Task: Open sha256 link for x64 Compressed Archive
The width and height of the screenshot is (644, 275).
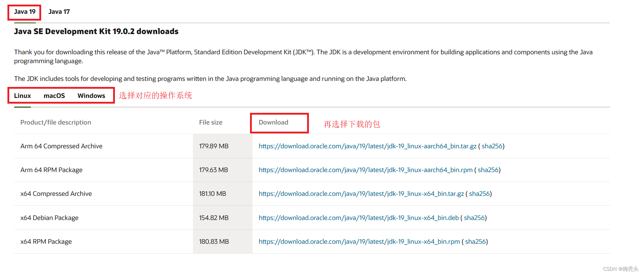Action: [x=479, y=194]
